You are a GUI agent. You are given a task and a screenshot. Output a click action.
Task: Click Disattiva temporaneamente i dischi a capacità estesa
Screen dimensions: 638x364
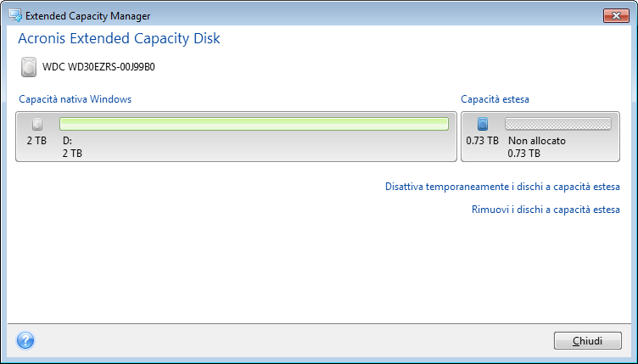click(502, 187)
